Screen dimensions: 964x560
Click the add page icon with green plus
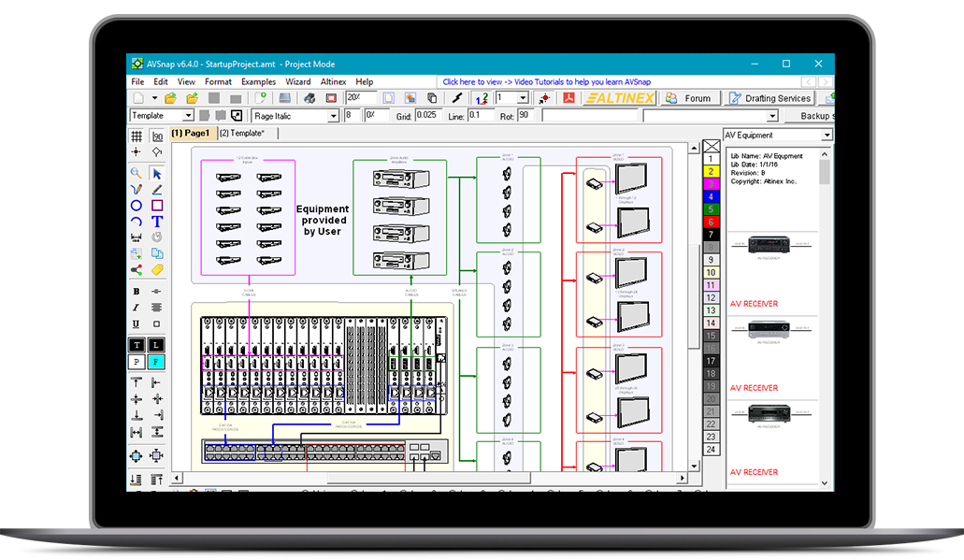click(x=261, y=98)
